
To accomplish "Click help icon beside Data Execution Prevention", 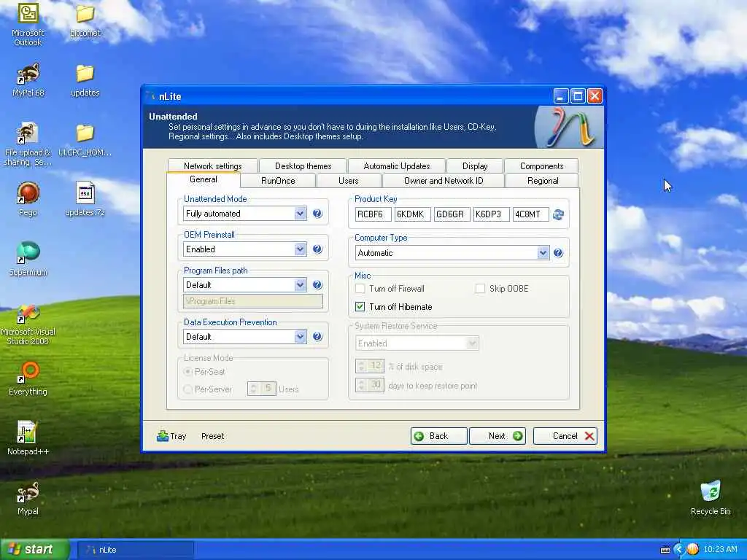I will pos(317,337).
